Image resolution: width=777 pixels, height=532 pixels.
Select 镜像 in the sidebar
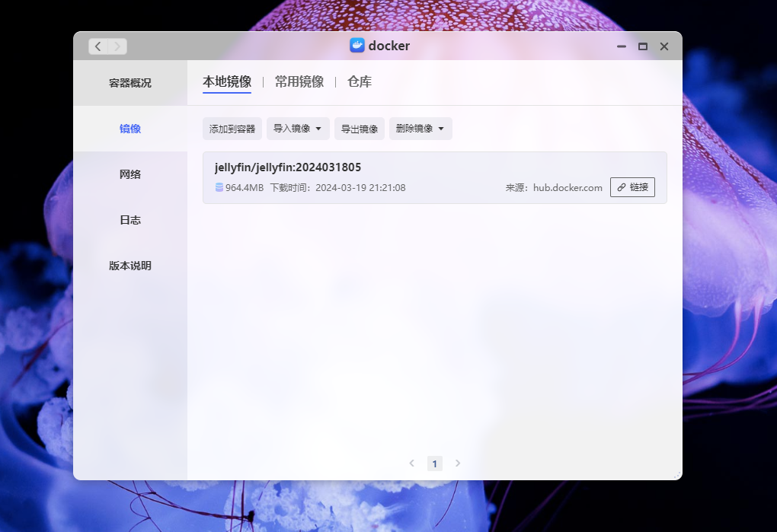(x=130, y=129)
